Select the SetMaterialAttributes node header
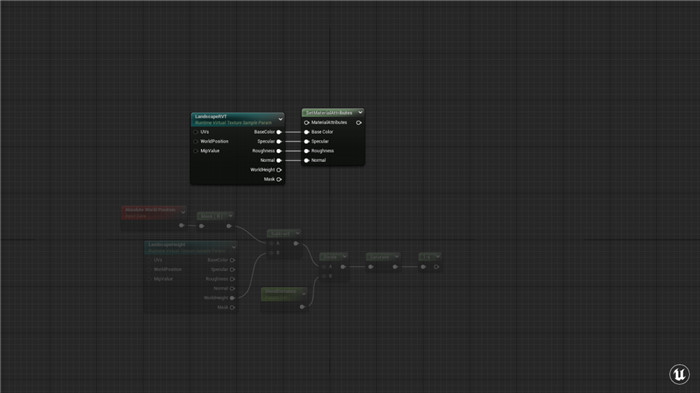The image size is (700, 393). pos(333,113)
